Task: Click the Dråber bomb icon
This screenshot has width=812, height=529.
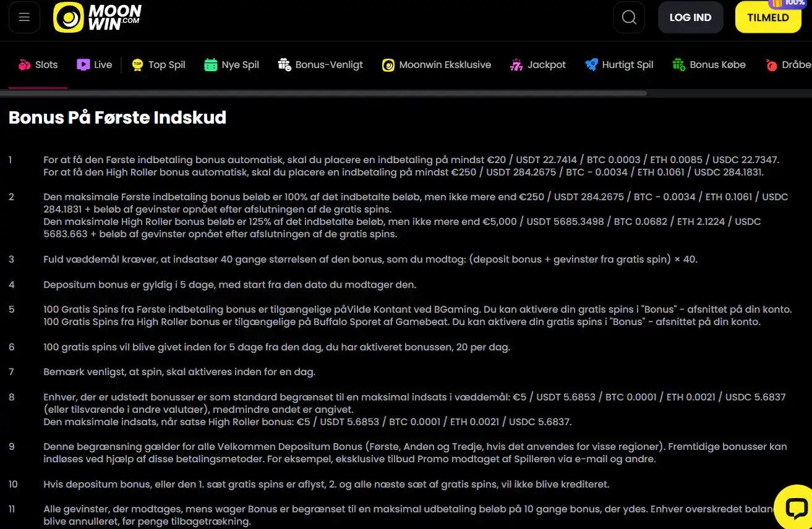Action: coord(771,65)
